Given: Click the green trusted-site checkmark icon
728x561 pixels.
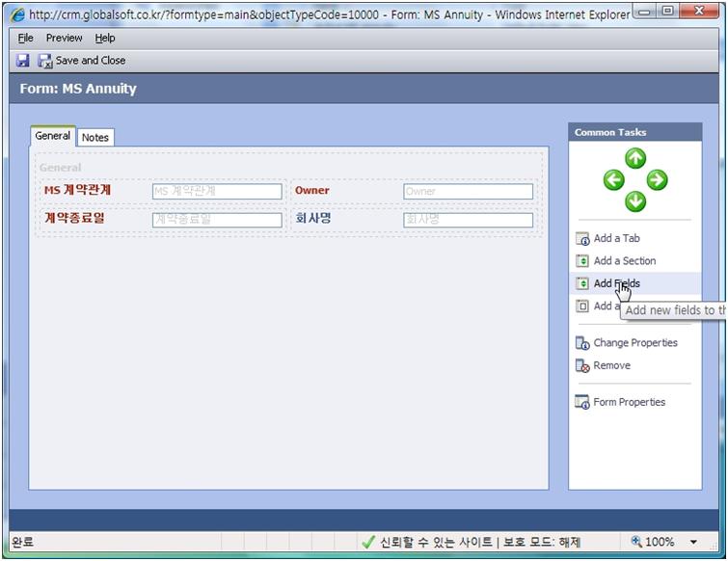Looking at the screenshot, I should [368, 542].
